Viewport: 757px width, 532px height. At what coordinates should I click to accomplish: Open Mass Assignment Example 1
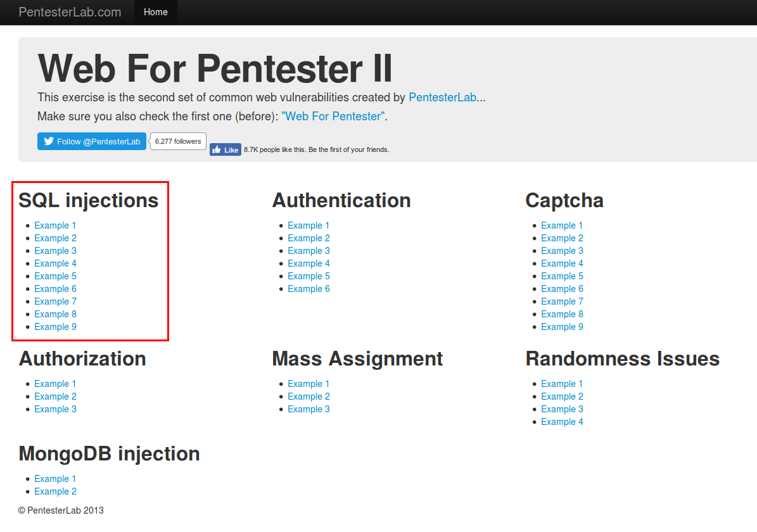[309, 384]
